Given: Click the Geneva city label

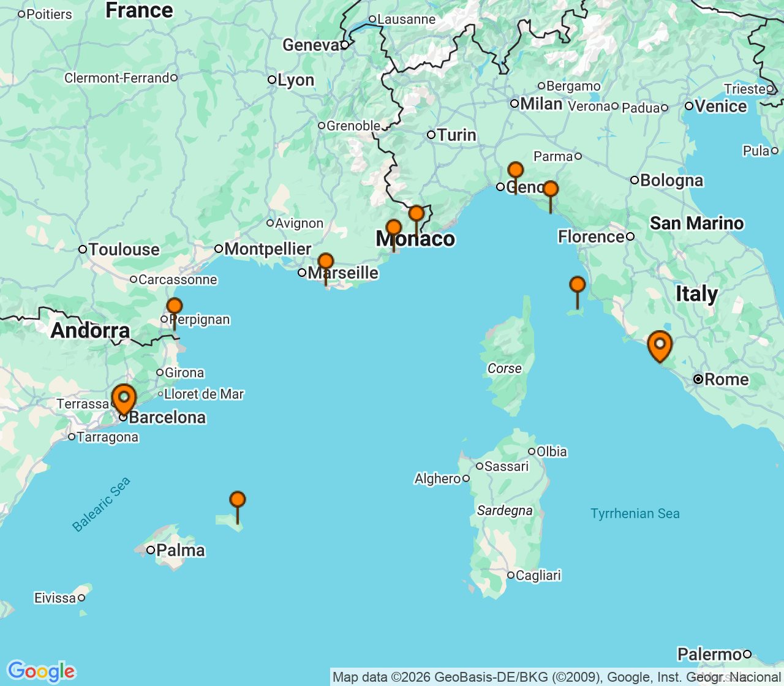Looking at the screenshot, I should coord(311,45).
